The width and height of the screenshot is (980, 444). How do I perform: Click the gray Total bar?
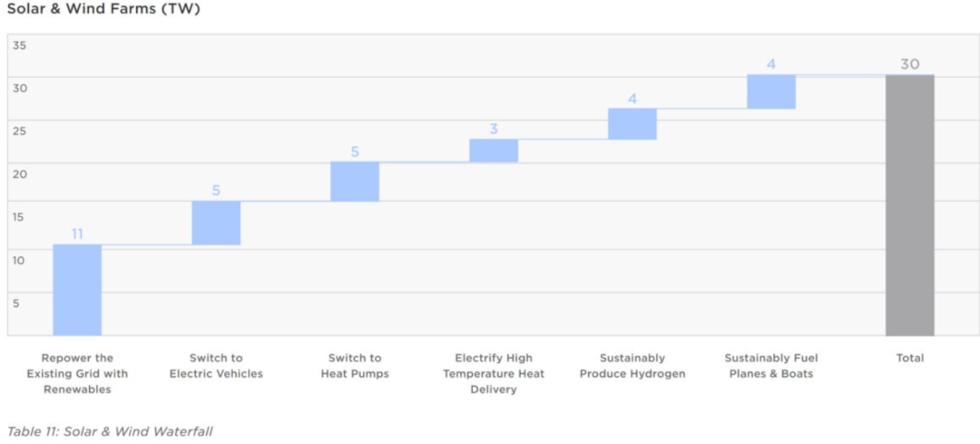point(909,204)
